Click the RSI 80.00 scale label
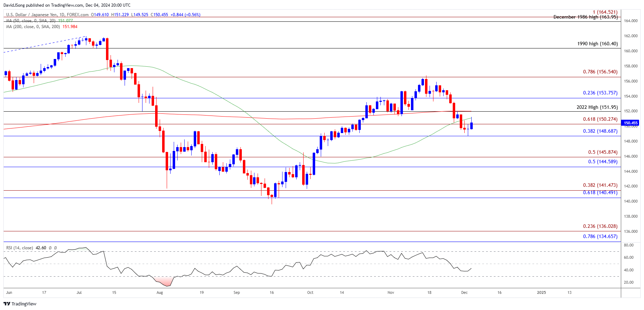The height and width of the screenshot is (310, 644). click(x=629, y=245)
